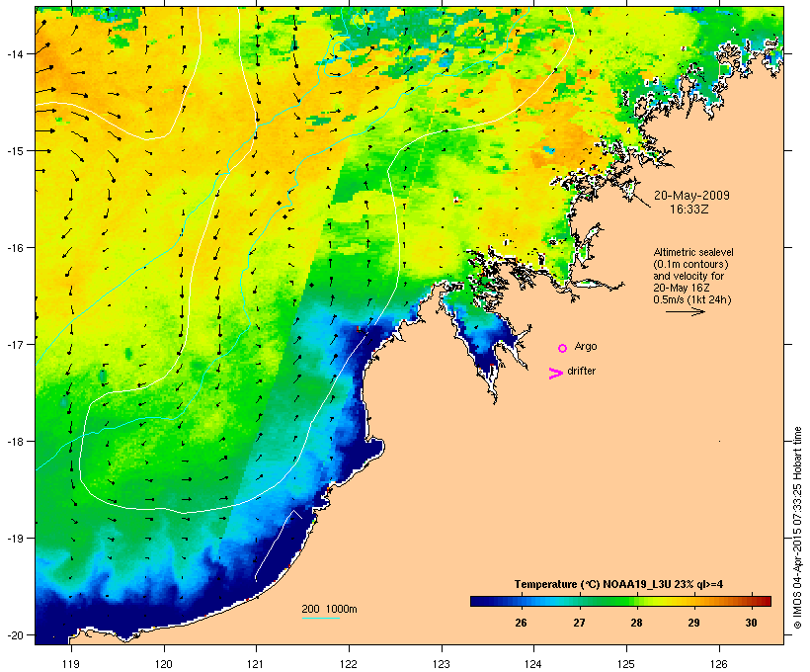
Task: Click the vertical IMOS copyright timestamp text
Action: tap(797, 528)
